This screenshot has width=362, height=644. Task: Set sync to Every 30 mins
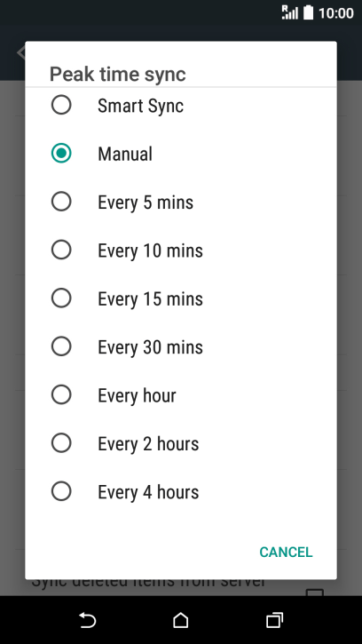coord(61,346)
